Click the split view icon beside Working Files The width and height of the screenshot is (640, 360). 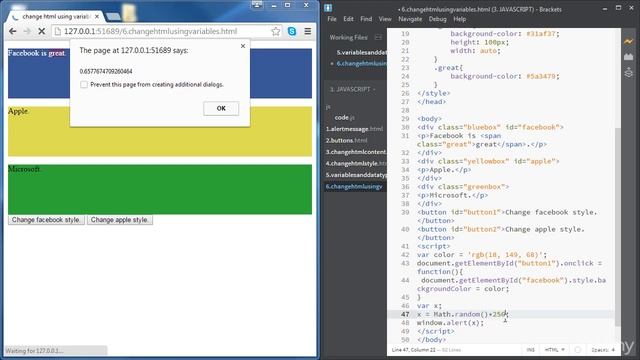pos(378,38)
